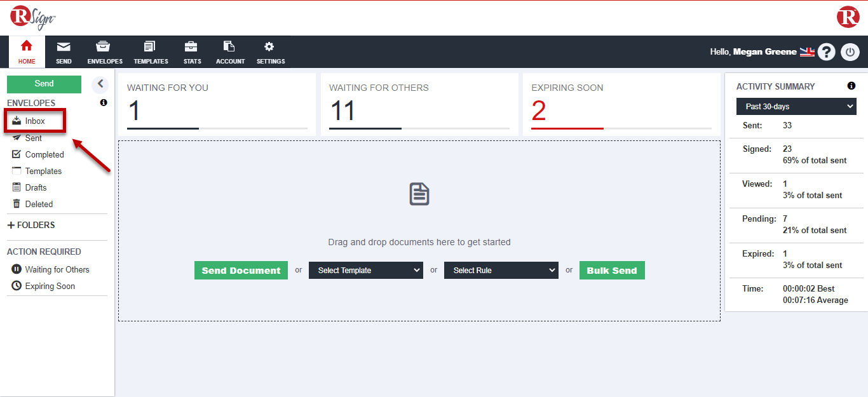Expand the Folders section
Image resolution: width=868 pixels, height=397 pixels.
[x=32, y=225]
